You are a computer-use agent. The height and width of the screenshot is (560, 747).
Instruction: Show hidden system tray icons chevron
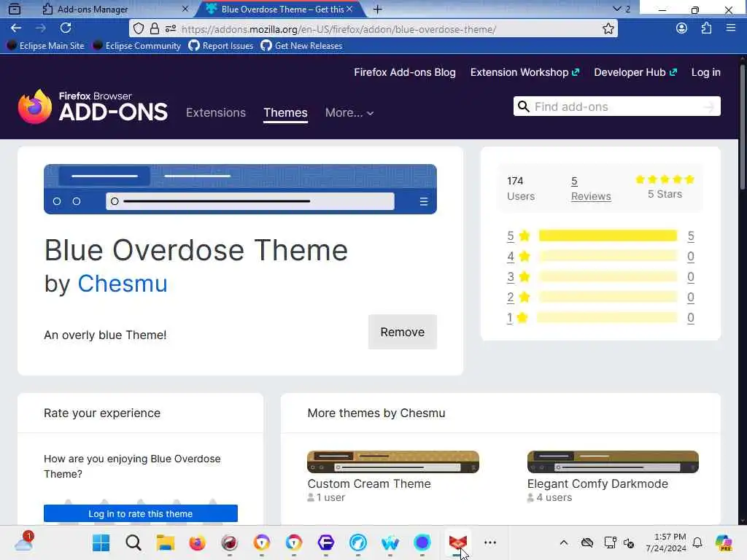click(564, 542)
